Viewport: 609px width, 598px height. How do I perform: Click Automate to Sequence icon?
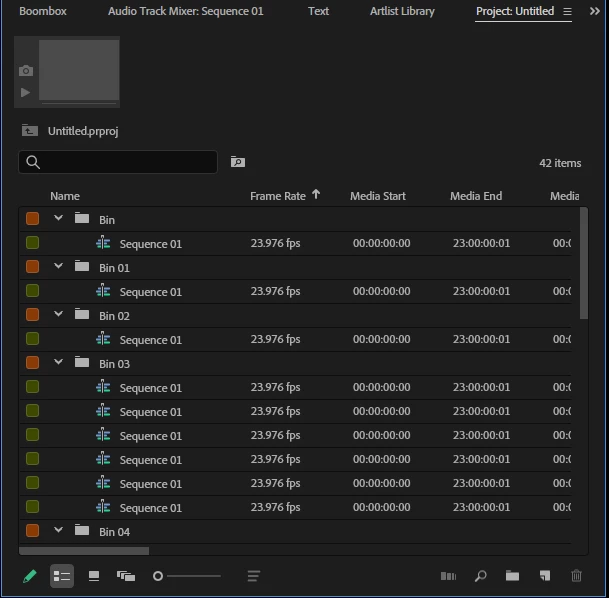pyautogui.click(x=448, y=576)
